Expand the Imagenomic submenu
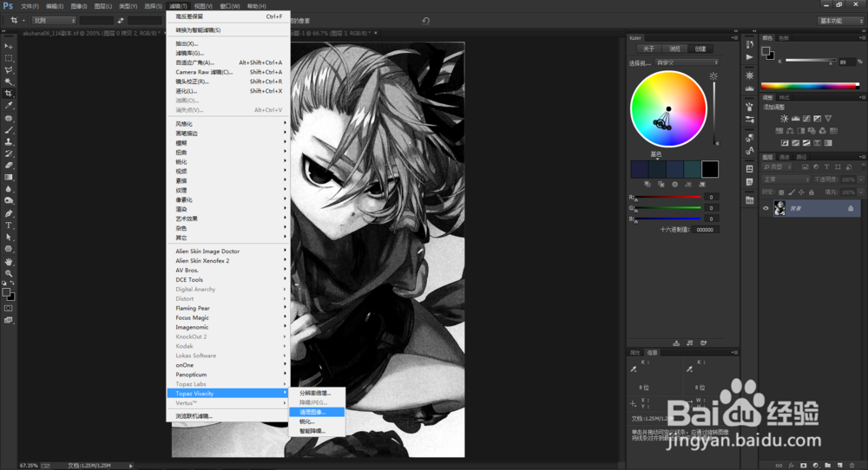868x470 pixels. [228, 327]
